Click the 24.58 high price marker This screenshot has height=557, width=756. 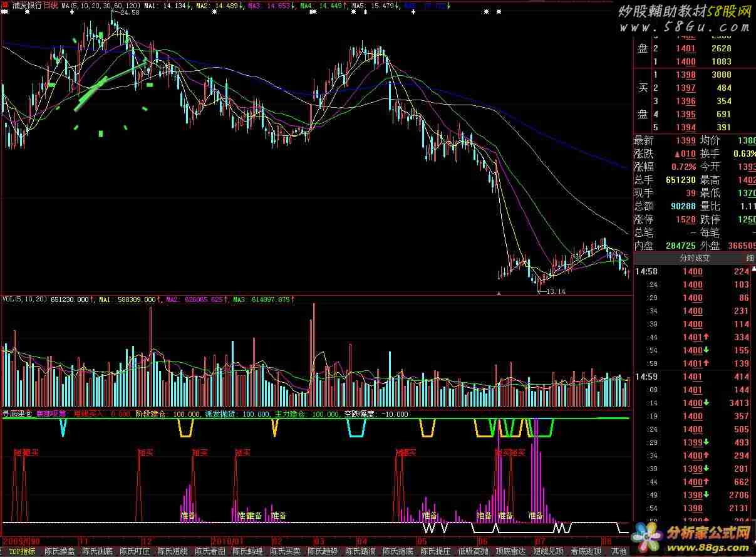(x=130, y=13)
